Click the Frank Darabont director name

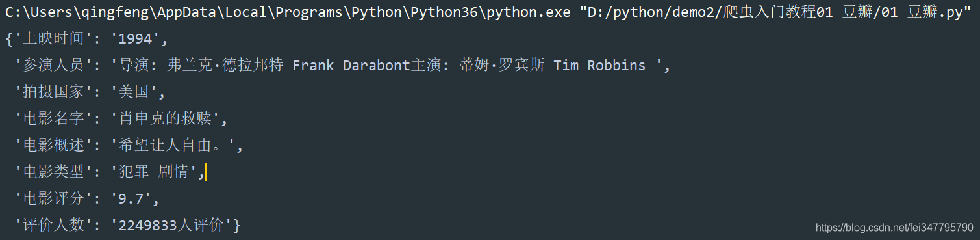click(x=351, y=66)
